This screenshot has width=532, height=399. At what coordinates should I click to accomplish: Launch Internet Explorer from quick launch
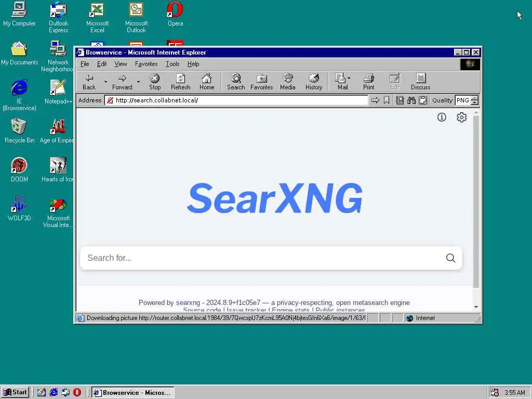(54, 393)
